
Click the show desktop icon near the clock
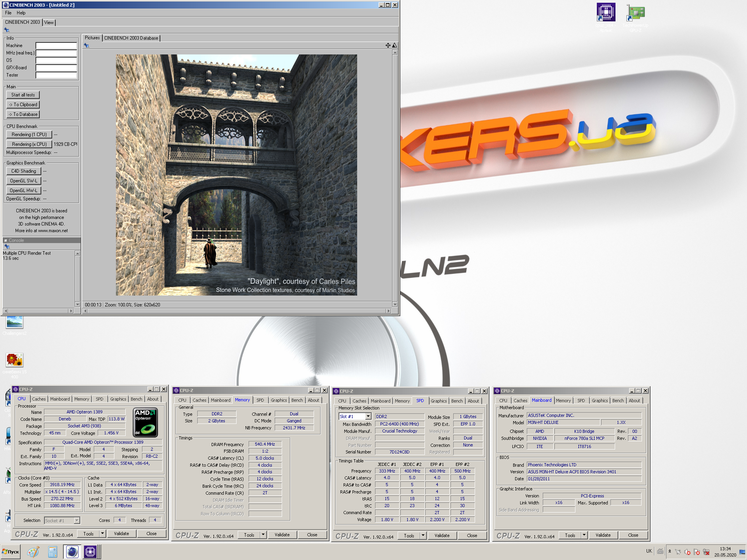point(742,552)
